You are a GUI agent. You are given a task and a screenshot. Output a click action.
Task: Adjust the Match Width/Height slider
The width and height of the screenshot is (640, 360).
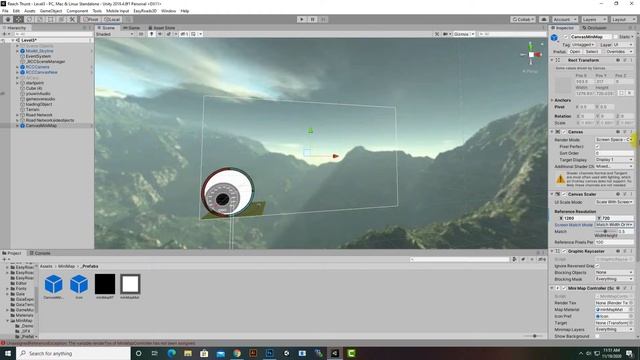pyautogui.click(x=606, y=231)
